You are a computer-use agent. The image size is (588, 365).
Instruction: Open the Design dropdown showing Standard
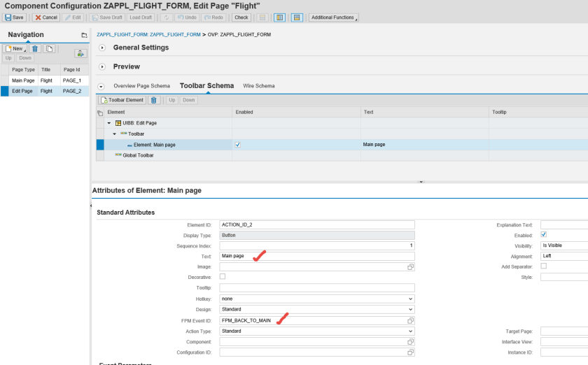[316, 309]
